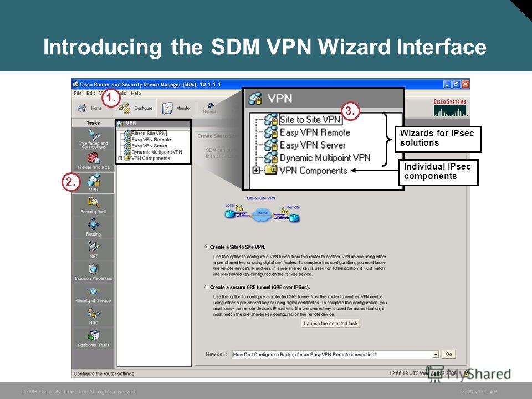Select the Interfaces and Connections task icon

click(x=93, y=139)
